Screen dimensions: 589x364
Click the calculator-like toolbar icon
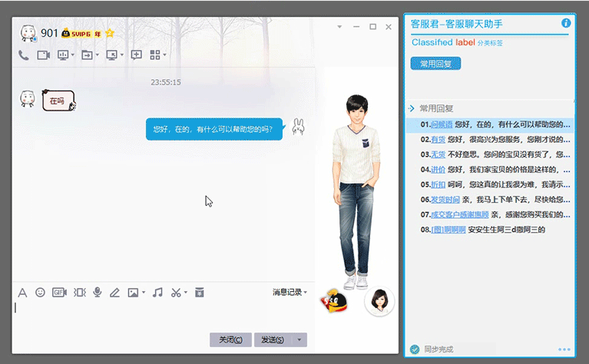click(200, 293)
